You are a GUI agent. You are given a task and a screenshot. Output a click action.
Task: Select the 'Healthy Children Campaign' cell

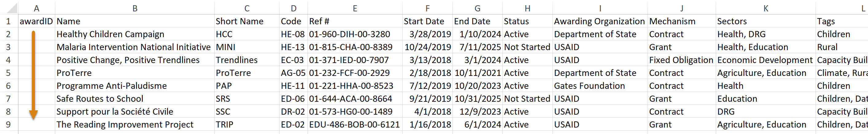pos(110,34)
